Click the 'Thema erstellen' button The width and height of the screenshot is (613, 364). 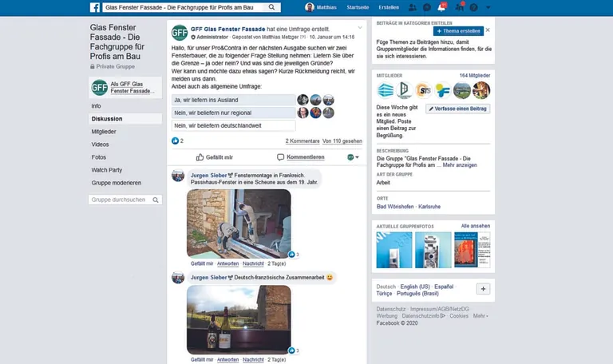458,30
